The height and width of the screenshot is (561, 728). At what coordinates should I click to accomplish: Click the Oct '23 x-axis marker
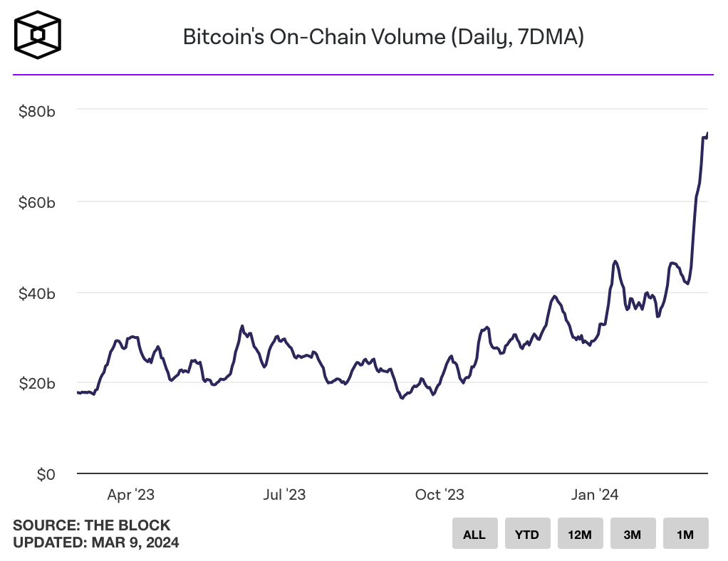point(440,494)
